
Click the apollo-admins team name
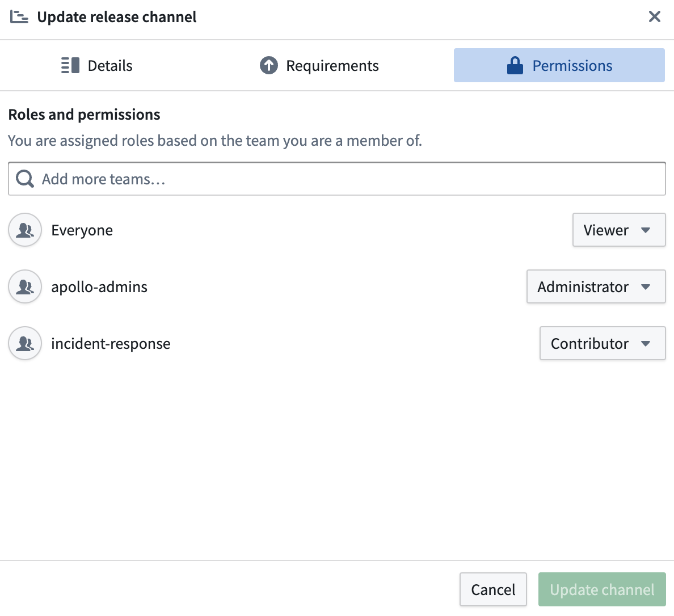(x=99, y=287)
